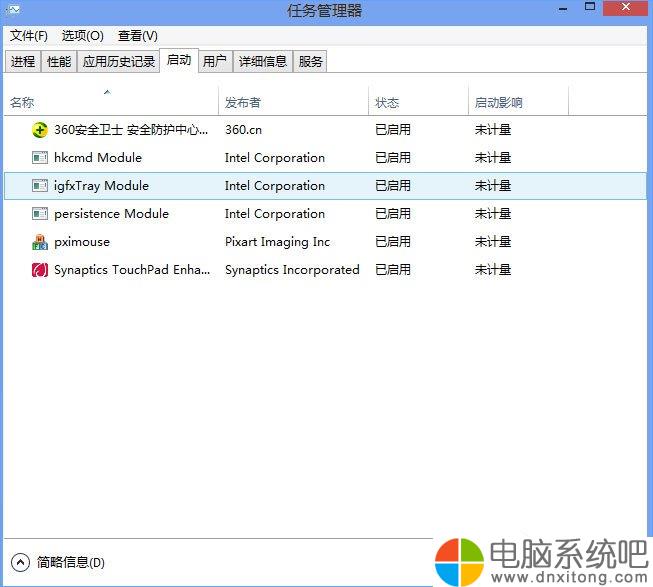This screenshot has height=587, width=653.
Task: Switch to the 服务 tab
Action: [310, 62]
